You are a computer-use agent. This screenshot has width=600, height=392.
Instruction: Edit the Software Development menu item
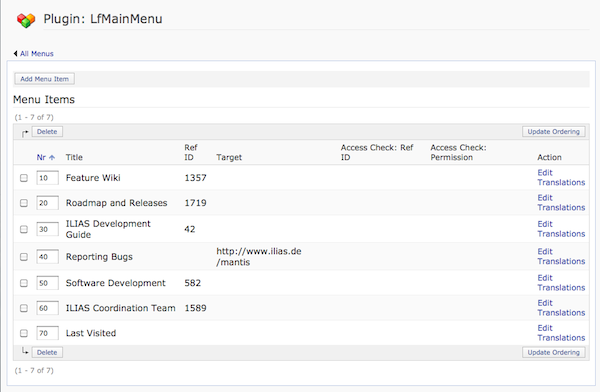545,278
